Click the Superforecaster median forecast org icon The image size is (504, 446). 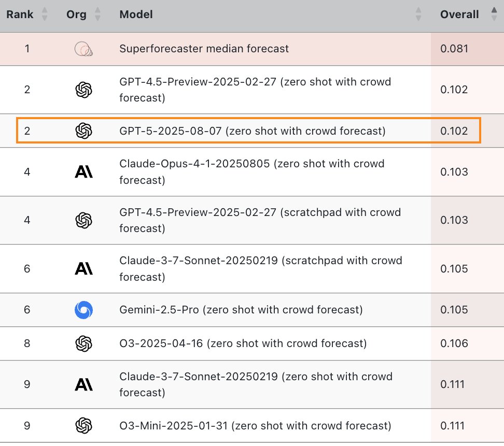coord(83,50)
